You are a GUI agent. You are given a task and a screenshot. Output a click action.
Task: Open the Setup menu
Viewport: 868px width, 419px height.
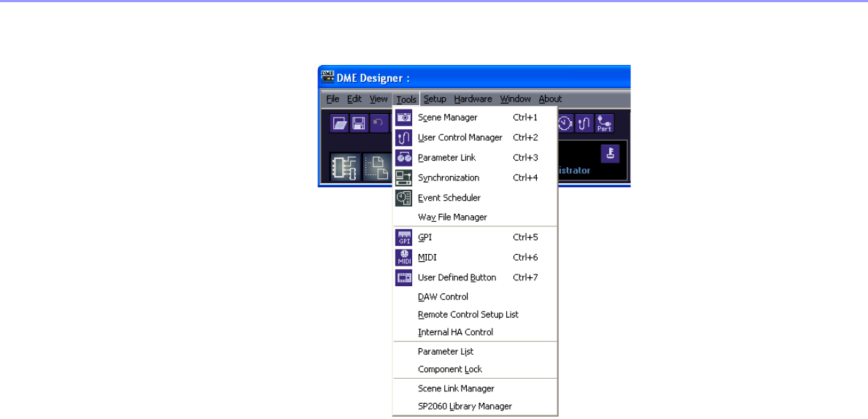pos(435,99)
